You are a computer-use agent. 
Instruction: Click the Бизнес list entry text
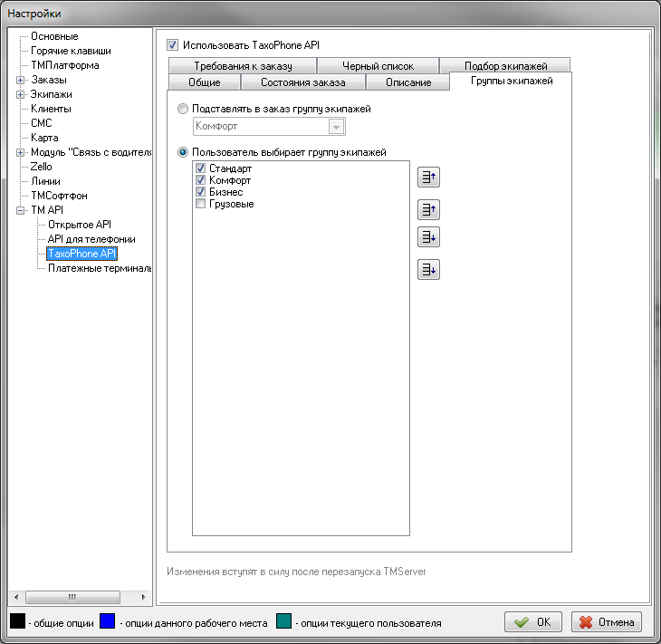click(x=226, y=192)
